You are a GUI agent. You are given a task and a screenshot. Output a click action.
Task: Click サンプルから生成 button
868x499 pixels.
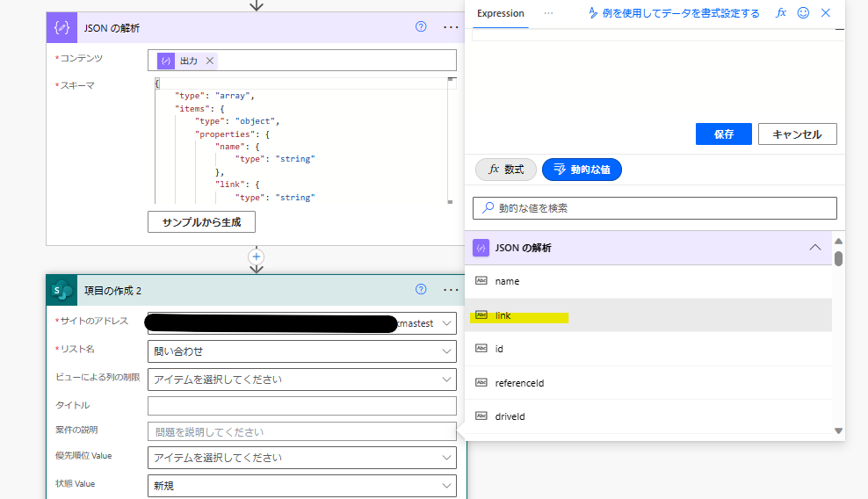pyautogui.click(x=201, y=222)
